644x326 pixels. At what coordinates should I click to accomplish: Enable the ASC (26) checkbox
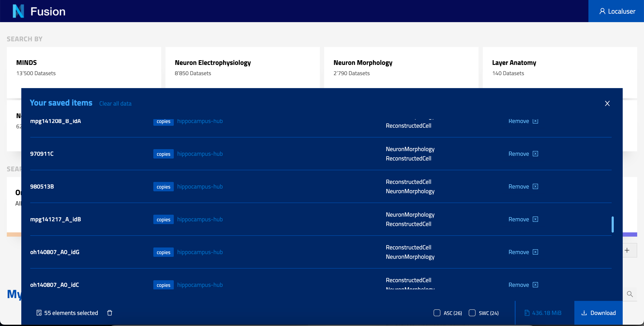(437, 313)
